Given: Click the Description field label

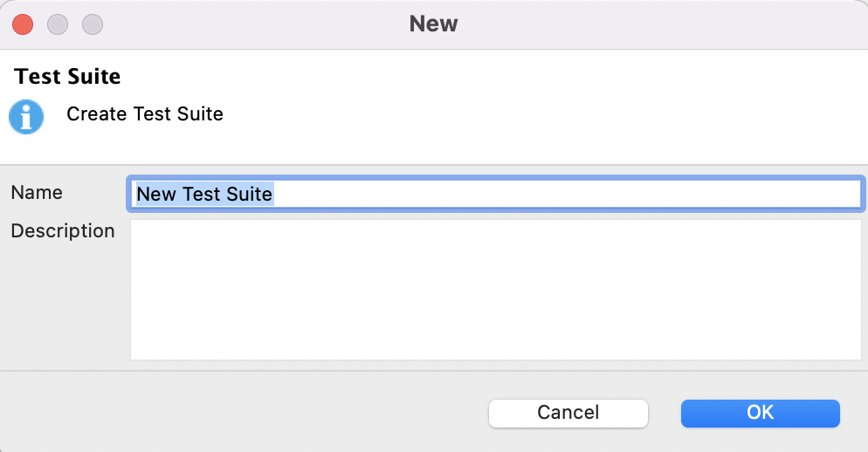Looking at the screenshot, I should click(63, 231).
